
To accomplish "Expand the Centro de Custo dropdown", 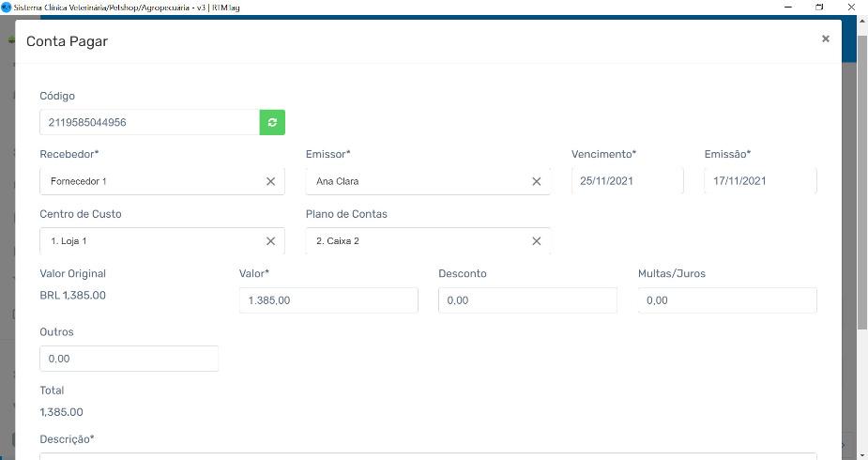I will (x=150, y=241).
